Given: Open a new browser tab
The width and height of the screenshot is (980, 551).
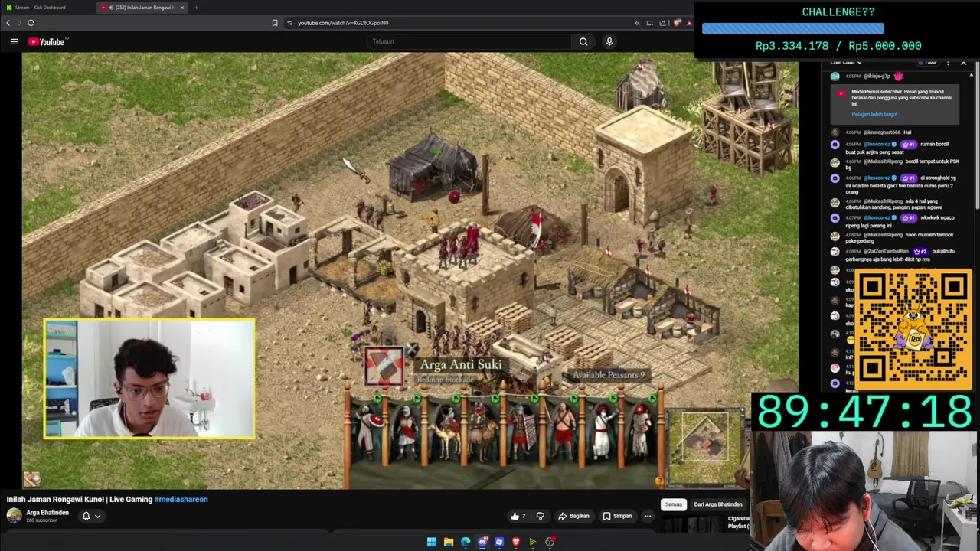Looking at the screenshot, I should click(x=196, y=8).
